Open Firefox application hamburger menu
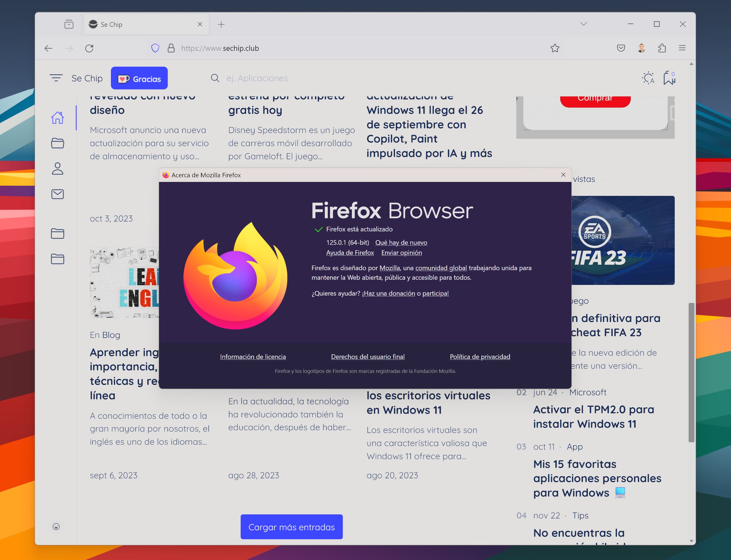 [682, 48]
